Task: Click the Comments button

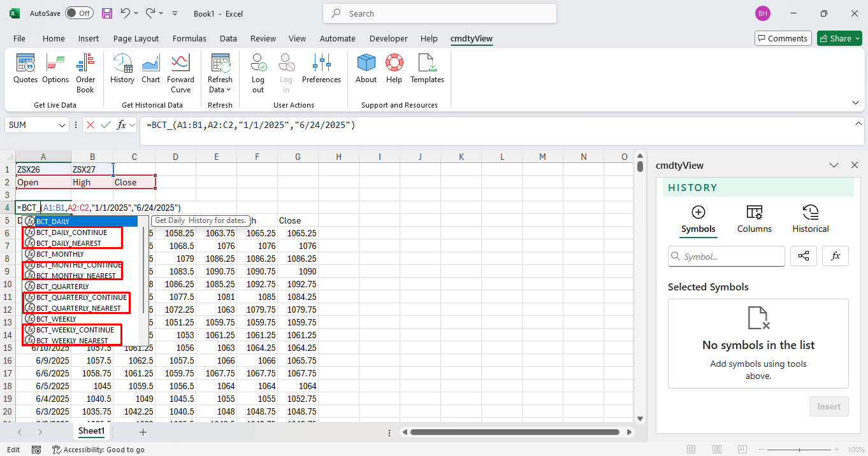Action: pos(783,38)
